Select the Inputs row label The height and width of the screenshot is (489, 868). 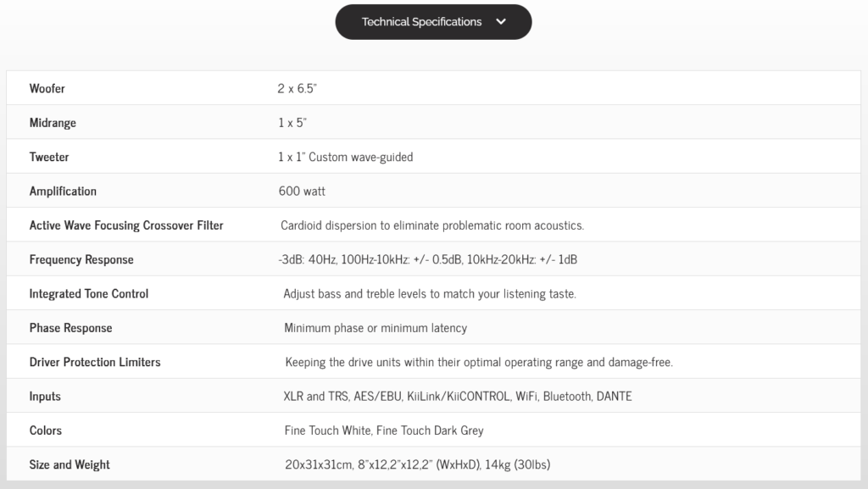pyautogui.click(x=45, y=397)
